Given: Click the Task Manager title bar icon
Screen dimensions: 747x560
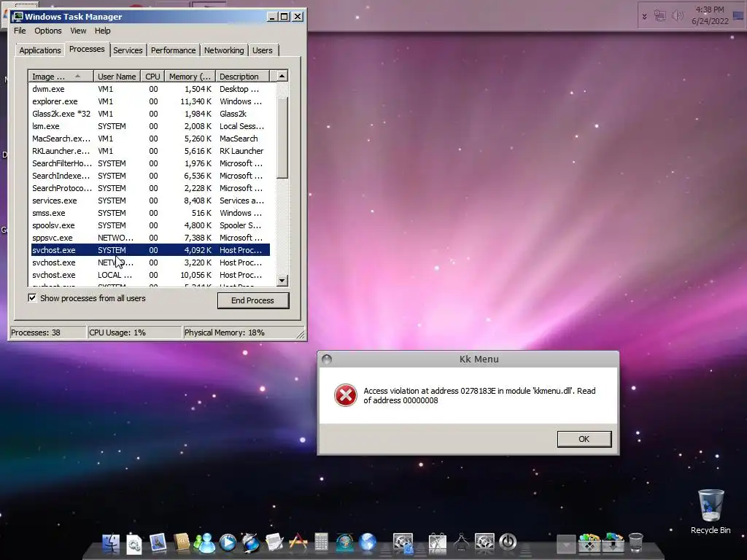Looking at the screenshot, I should pos(18,17).
